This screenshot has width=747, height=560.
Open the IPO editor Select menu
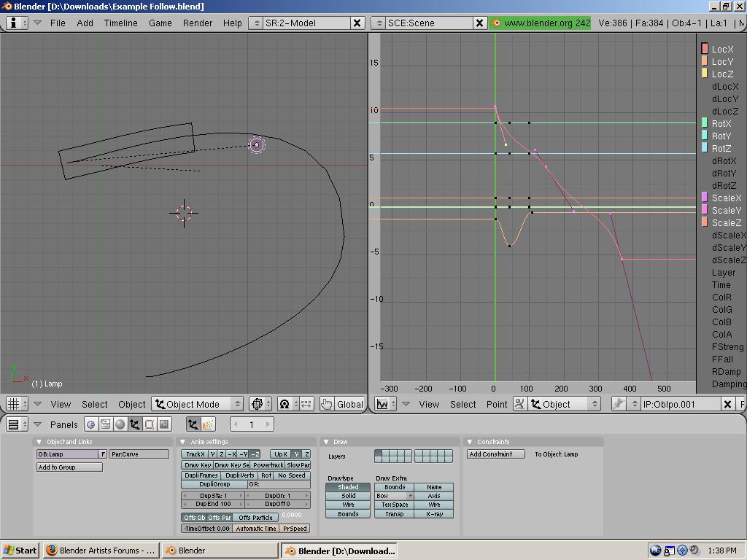tap(462, 404)
